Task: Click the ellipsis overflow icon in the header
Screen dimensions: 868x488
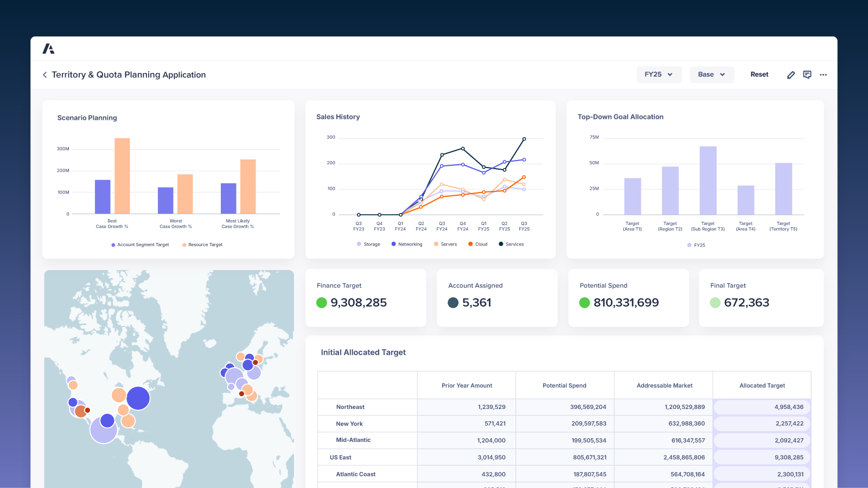Action: (x=823, y=75)
